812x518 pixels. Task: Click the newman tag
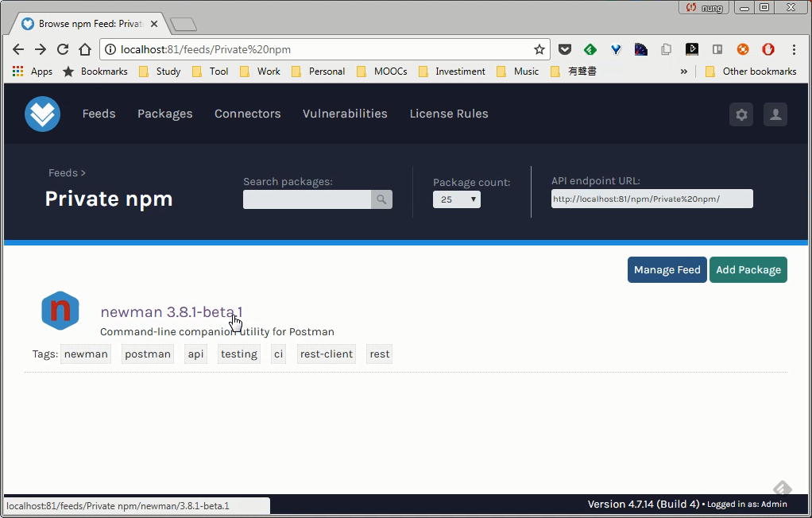coord(86,354)
